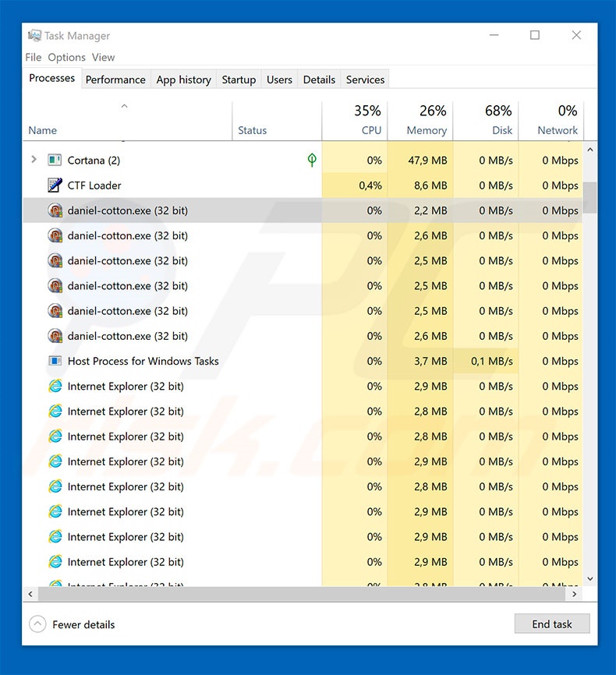Image resolution: width=616 pixels, height=675 pixels.
Task: Select the Host Process for Windows Tasks row
Action: 303,361
